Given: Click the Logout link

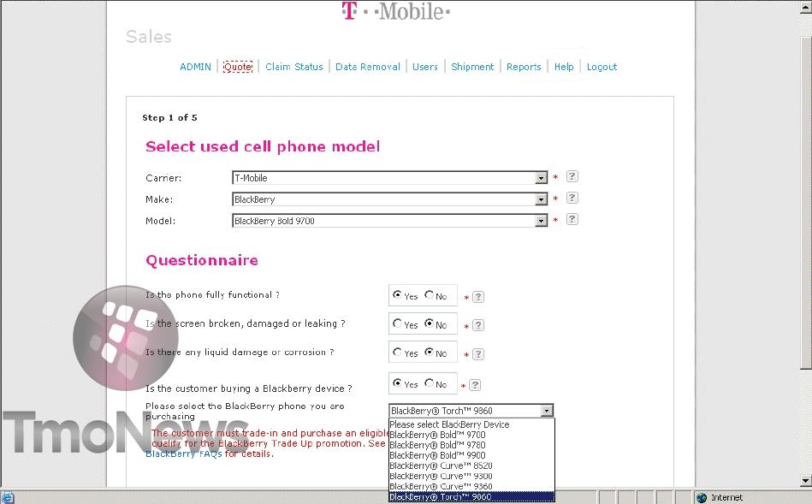Looking at the screenshot, I should tap(602, 67).
